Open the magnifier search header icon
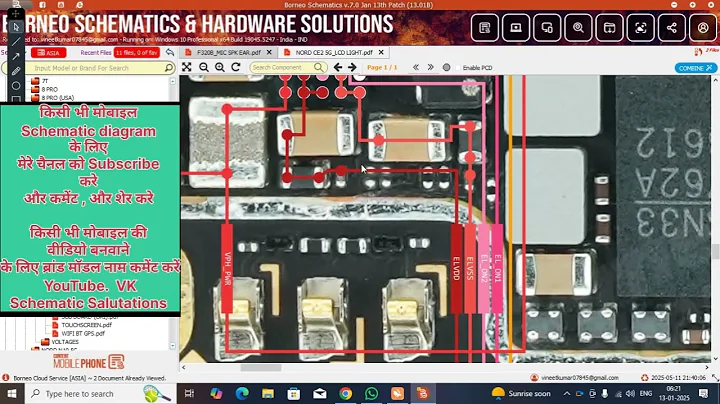Screen dimensions: 720x404 coord(579,28)
